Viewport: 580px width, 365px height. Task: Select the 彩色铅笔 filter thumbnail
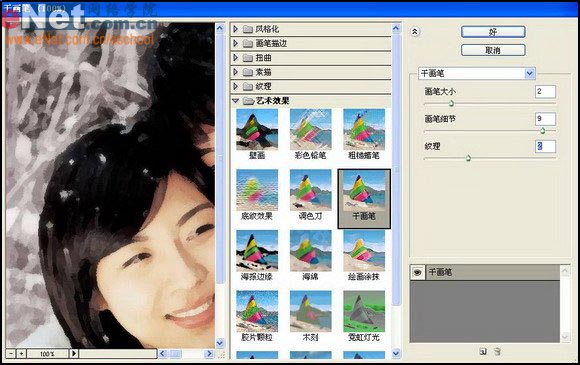(x=310, y=129)
